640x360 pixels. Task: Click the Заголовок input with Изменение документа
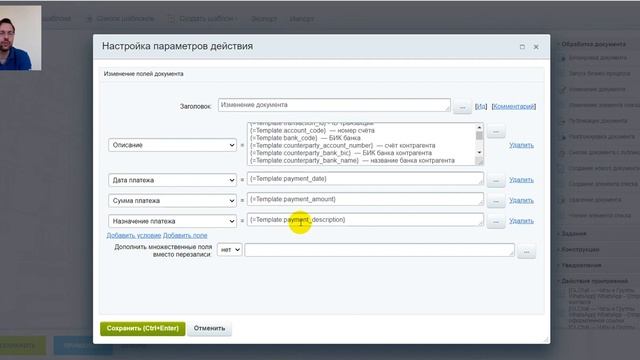[334, 105]
